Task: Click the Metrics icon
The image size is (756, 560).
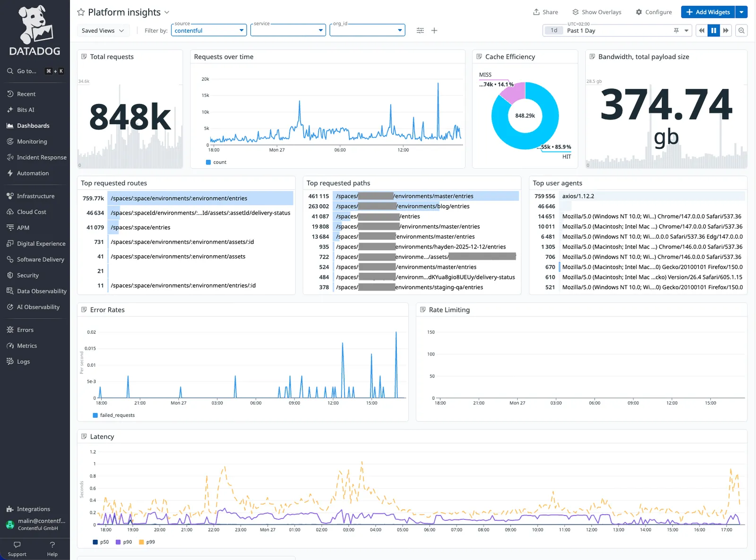Action: (10, 345)
